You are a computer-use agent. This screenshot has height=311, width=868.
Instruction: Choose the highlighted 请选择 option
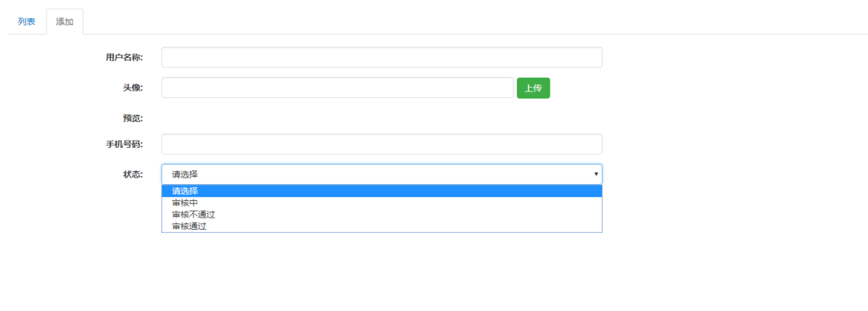(x=382, y=191)
